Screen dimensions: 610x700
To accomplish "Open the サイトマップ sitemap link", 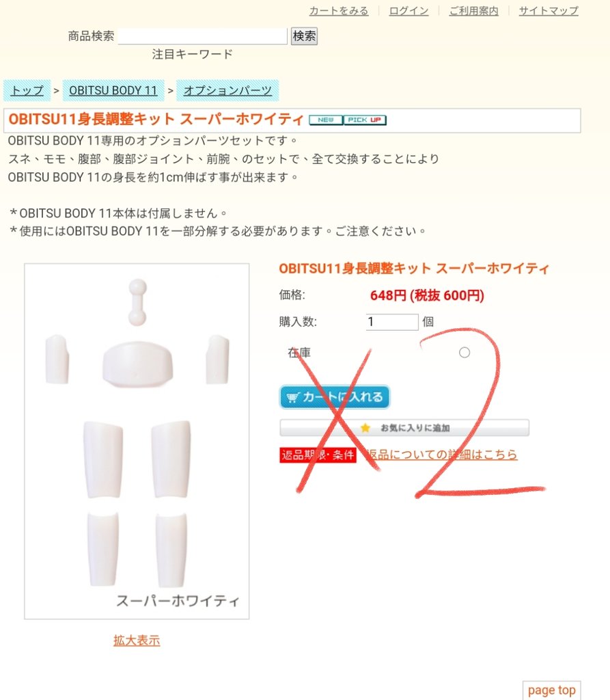I will [x=549, y=11].
